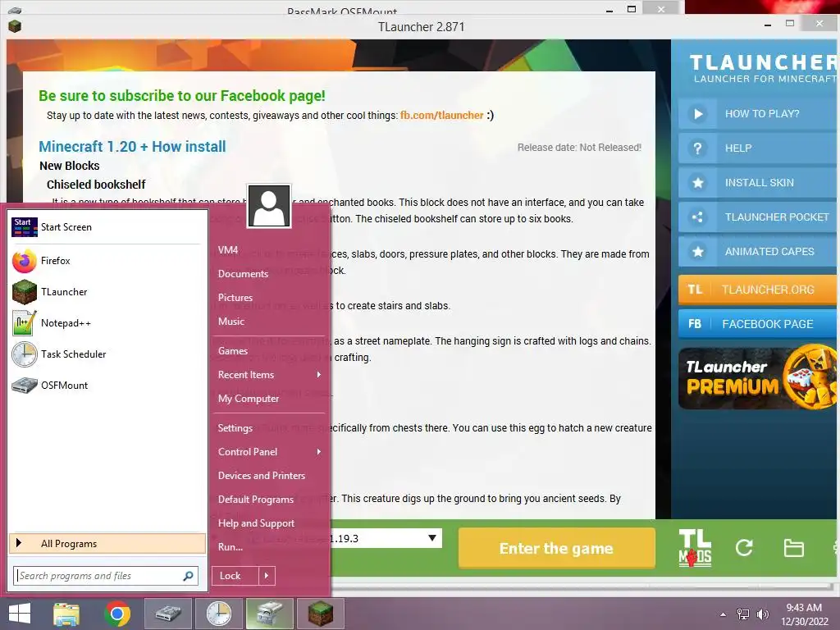Click the search magnifier icon
The height and width of the screenshot is (630, 840).
coord(188,576)
